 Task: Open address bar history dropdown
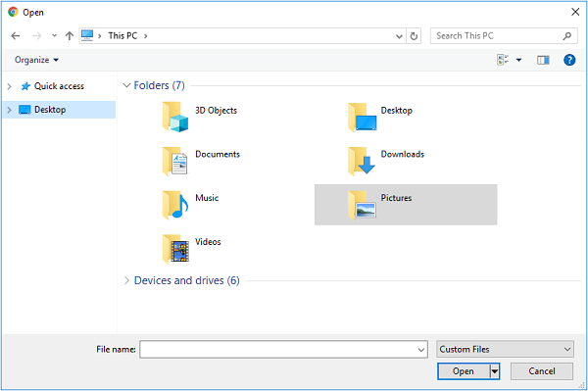point(399,36)
